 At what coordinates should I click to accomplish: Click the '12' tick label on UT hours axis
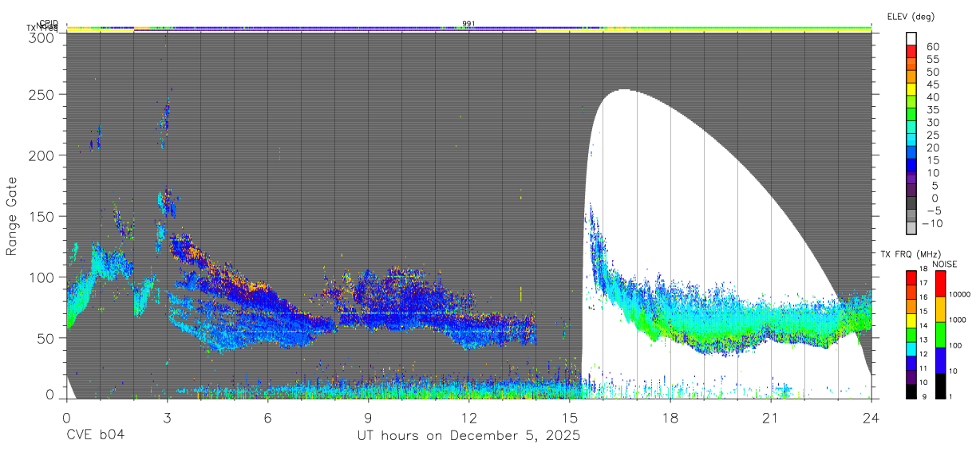point(468,417)
